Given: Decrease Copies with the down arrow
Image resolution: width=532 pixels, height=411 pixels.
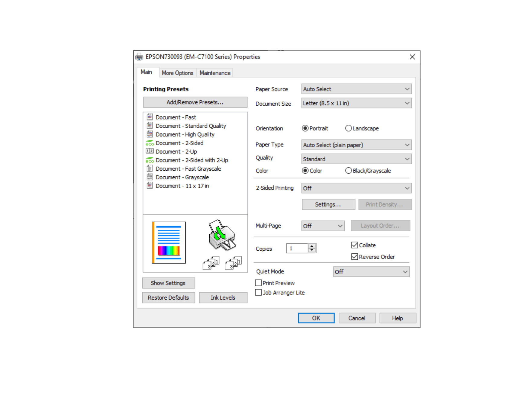Looking at the screenshot, I should coord(312,251).
